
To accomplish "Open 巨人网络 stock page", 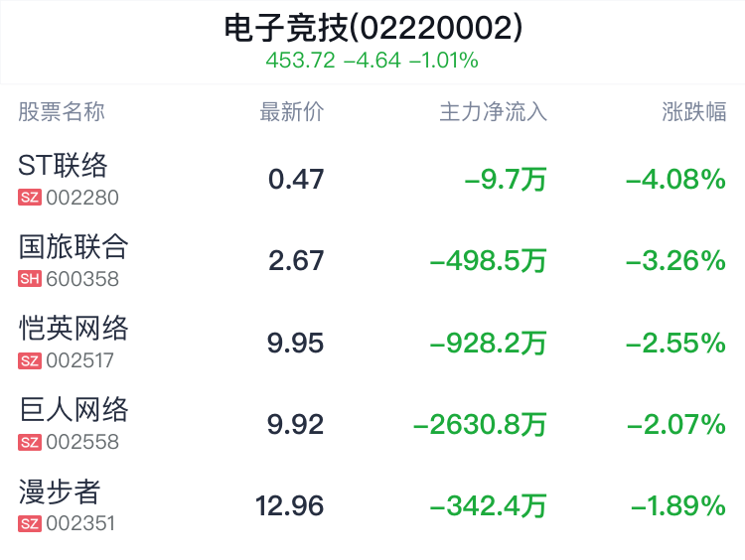I will click(74, 409).
